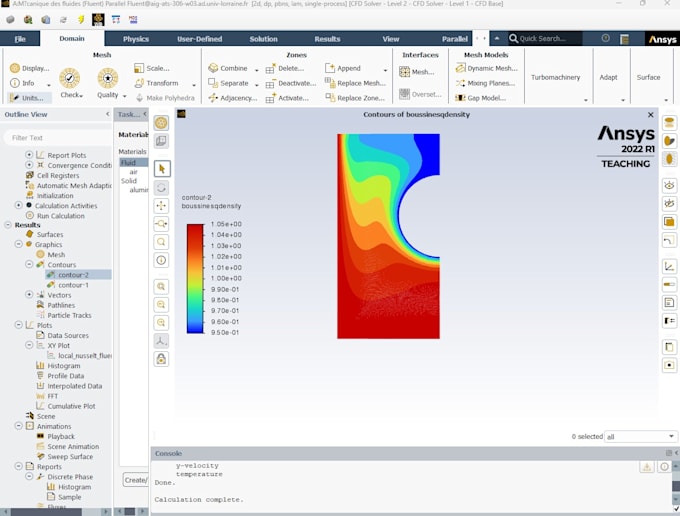Open Mesh interfaces dialog

[417, 72]
